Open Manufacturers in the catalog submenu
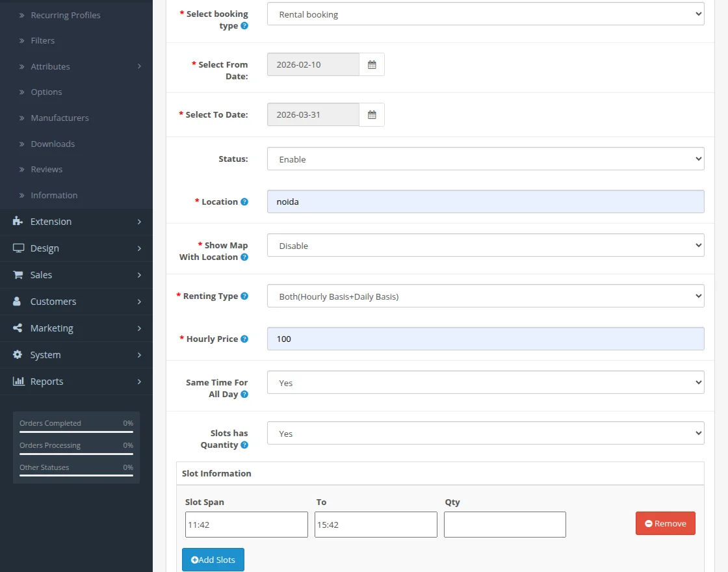This screenshot has width=728, height=572. click(x=59, y=118)
